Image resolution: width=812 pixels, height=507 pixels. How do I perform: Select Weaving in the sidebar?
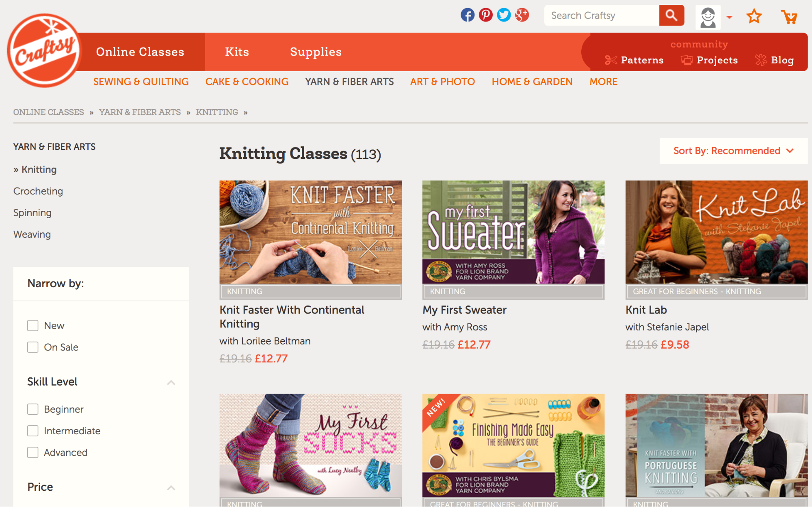coord(32,234)
